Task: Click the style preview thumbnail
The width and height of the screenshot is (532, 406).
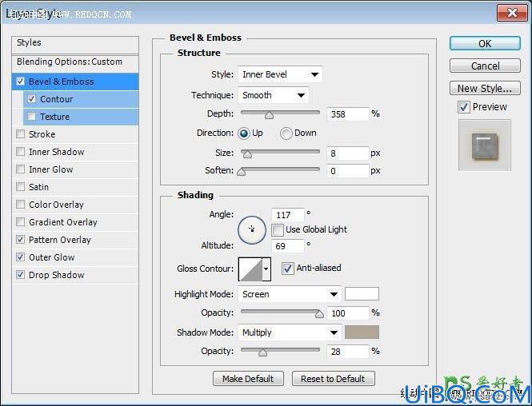Action: tap(485, 145)
